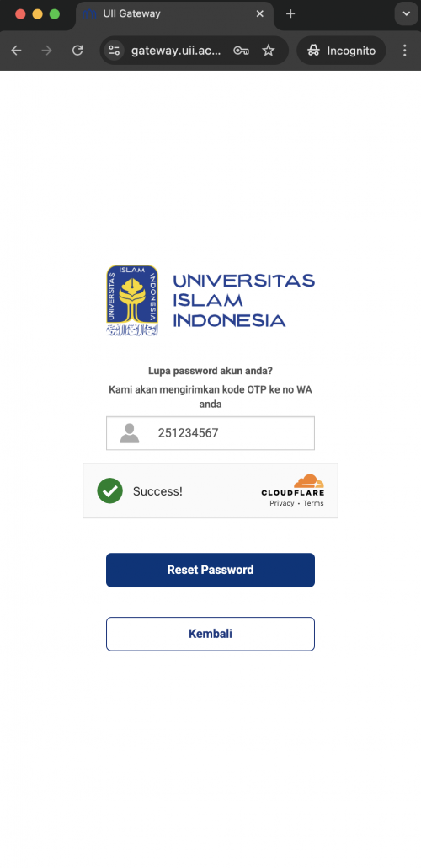The image size is (421, 868).
Task: Open the Cloudflare Privacy link
Action: (281, 503)
